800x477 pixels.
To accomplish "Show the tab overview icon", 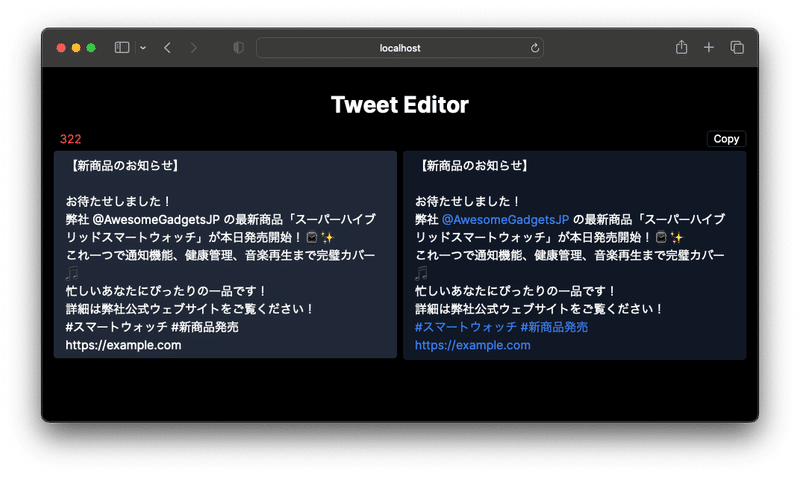I will pyautogui.click(x=737, y=47).
